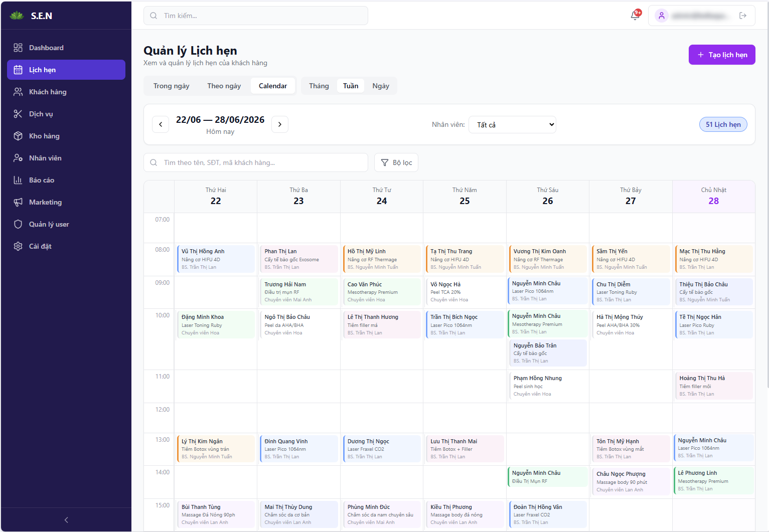Open Nguyễn Bảo Trân appointment card
The image size is (769, 532).
pyautogui.click(x=548, y=353)
